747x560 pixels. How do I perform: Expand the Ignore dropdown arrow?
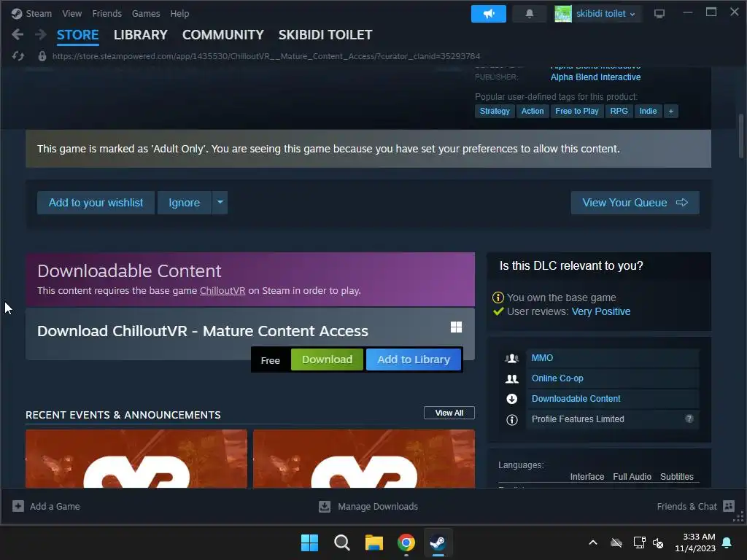[220, 203]
